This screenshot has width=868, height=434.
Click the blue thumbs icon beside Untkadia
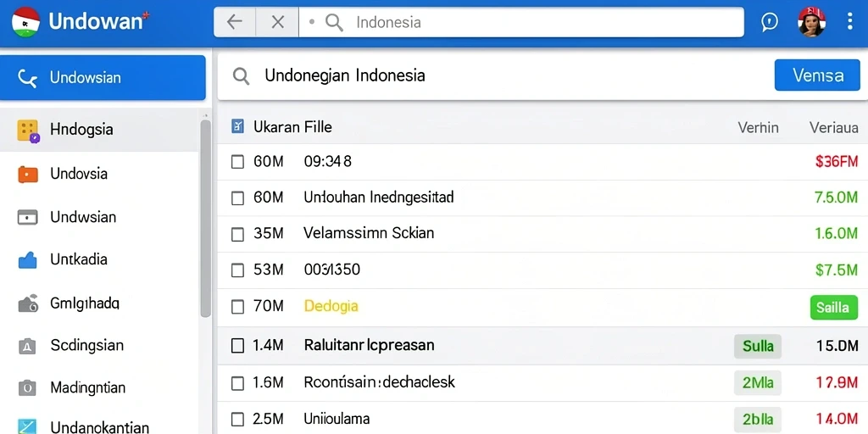tap(28, 259)
